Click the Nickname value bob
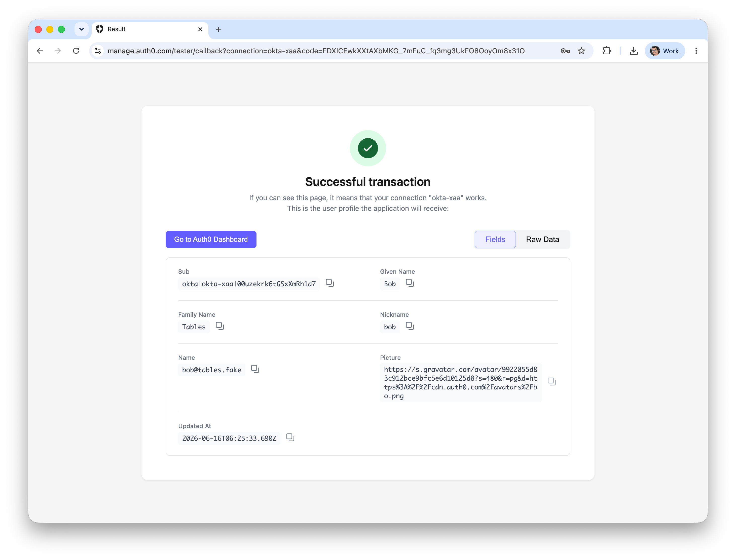Screen dimensions: 736x560 (389, 327)
